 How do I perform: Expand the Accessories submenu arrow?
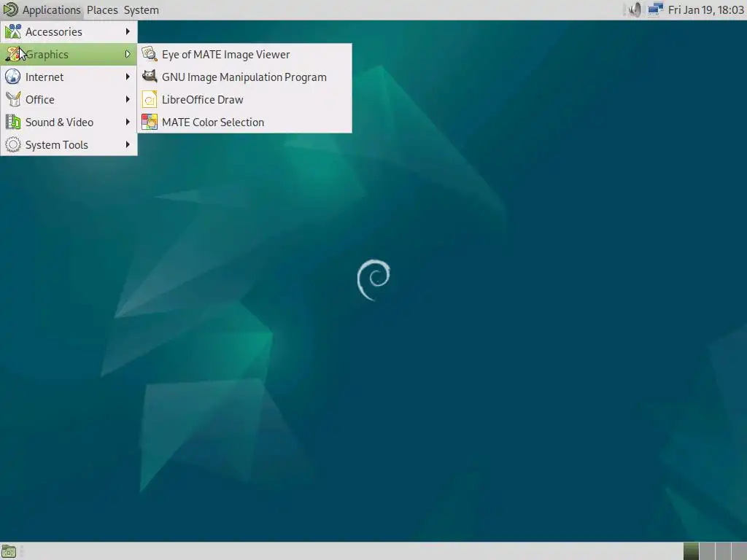point(128,31)
